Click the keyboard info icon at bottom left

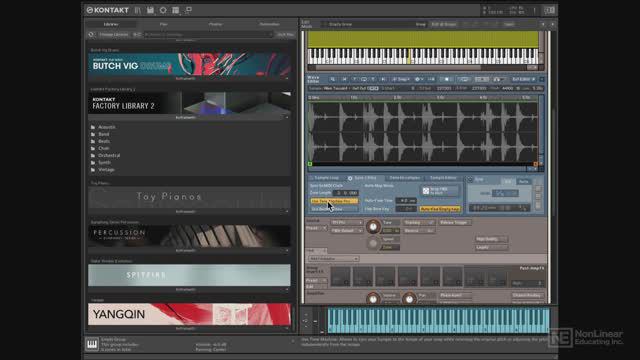tap(92, 344)
